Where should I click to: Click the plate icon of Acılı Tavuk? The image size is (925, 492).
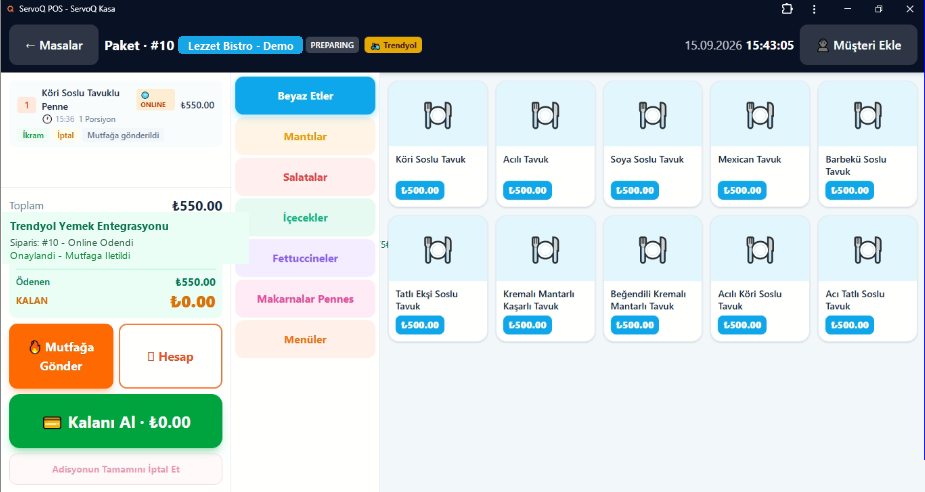pyautogui.click(x=545, y=115)
